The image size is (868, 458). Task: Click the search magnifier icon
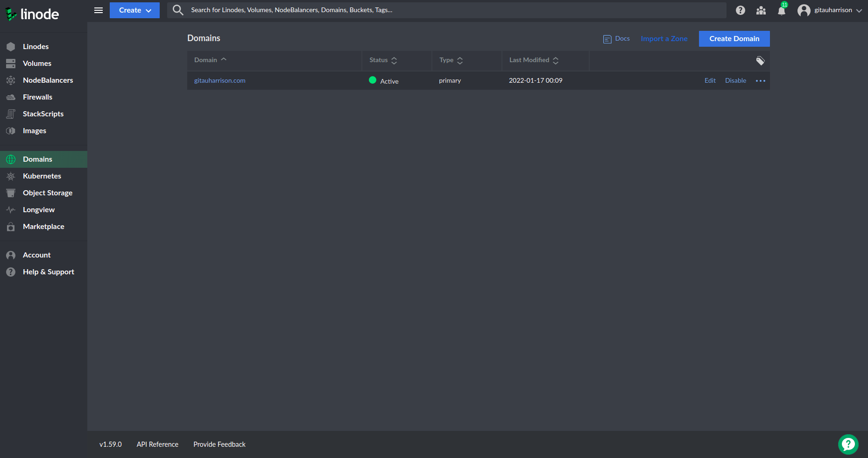[178, 10]
